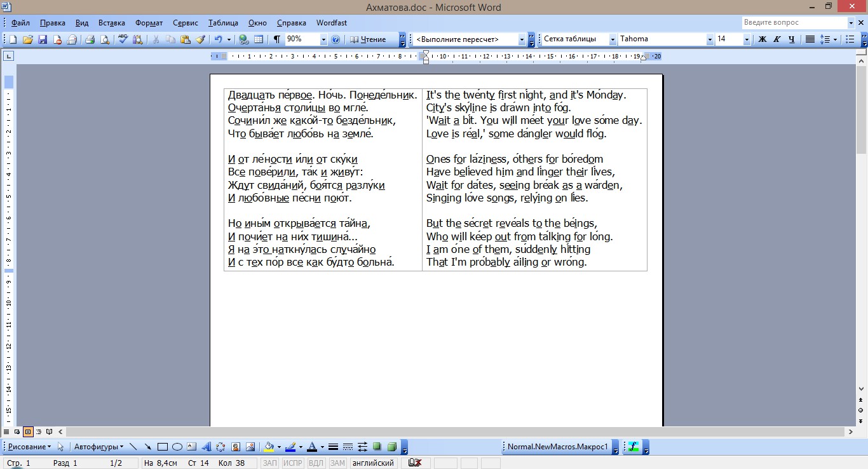Open the Справка menu

click(292, 23)
